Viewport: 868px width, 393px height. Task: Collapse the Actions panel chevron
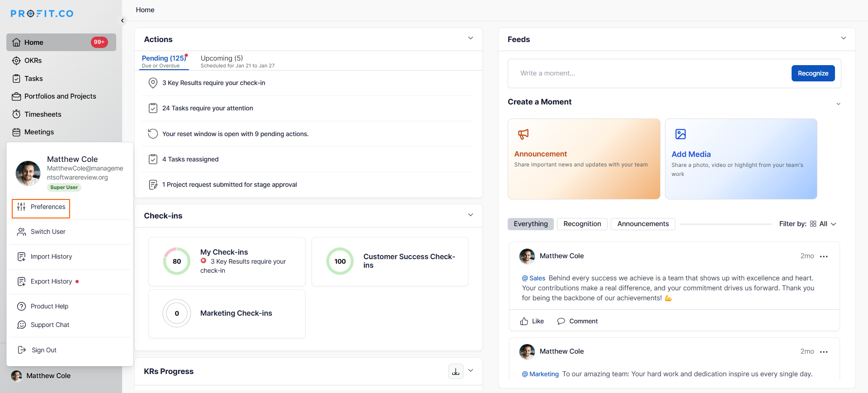[x=471, y=38]
